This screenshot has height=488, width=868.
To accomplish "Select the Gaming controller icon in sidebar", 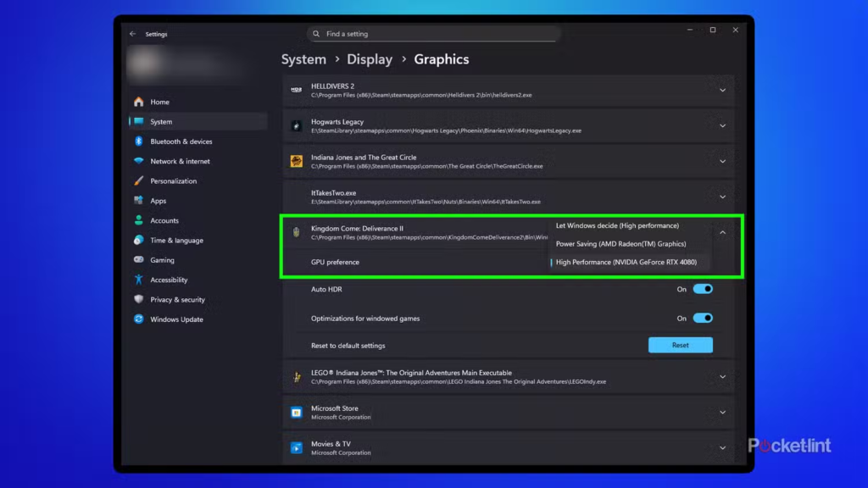I will point(138,260).
